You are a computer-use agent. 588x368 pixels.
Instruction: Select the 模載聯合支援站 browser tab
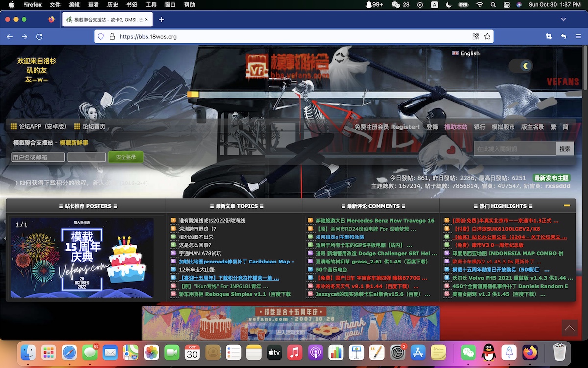pos(108,20)
